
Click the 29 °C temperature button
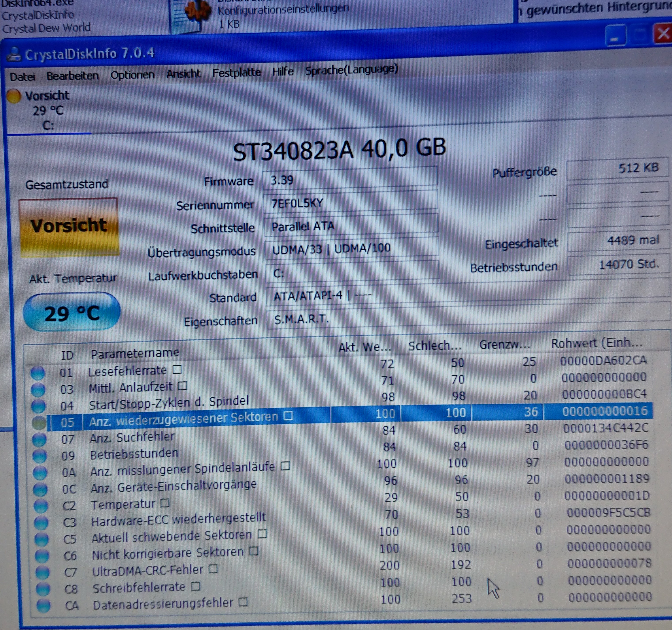[72, 313]
